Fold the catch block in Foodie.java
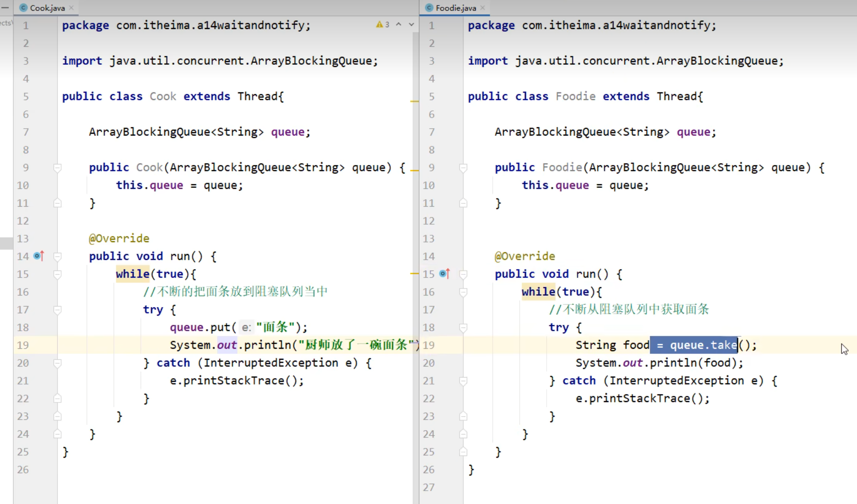 (463, 381)
